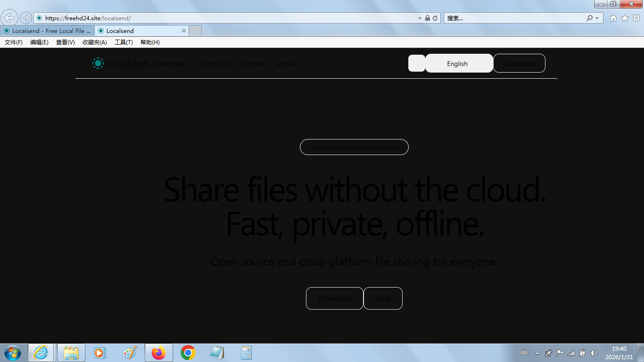Expand the search provider dropdown arrow
Viewport: 644px width, 362px height.
pos(597,18)
